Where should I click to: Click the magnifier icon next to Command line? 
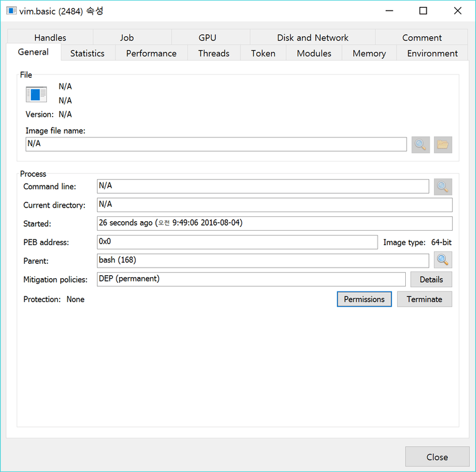[443, 187]
